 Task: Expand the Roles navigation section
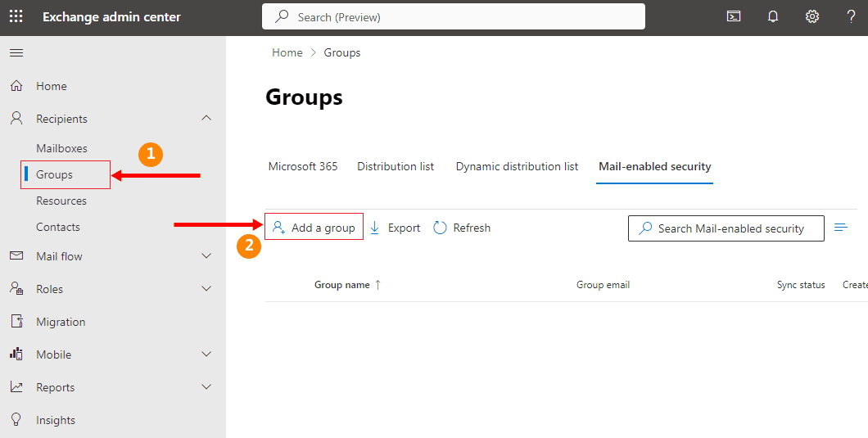[x=206, y=289]
